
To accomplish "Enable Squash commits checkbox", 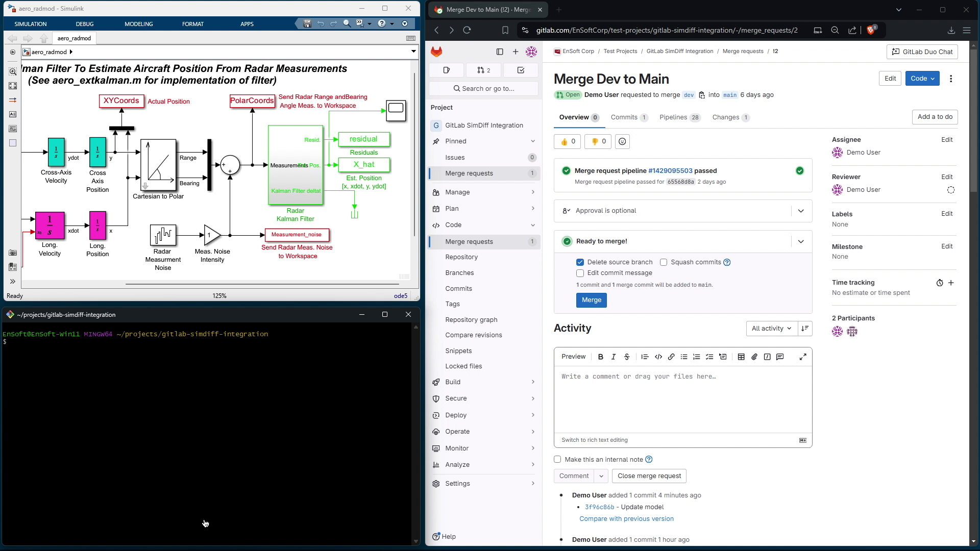I will 664,262.
